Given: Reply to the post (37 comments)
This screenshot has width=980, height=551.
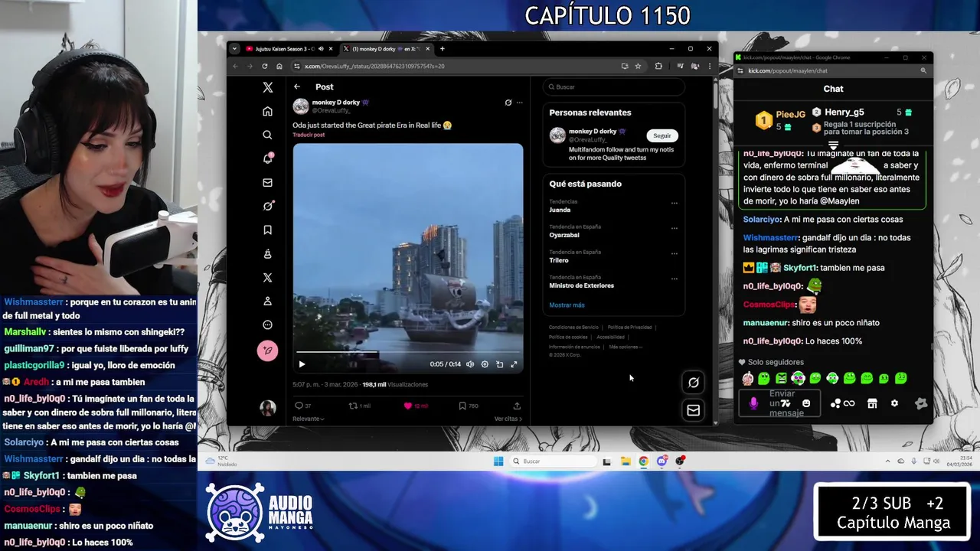Looking at the screenshot, I should tap(303, 406).
